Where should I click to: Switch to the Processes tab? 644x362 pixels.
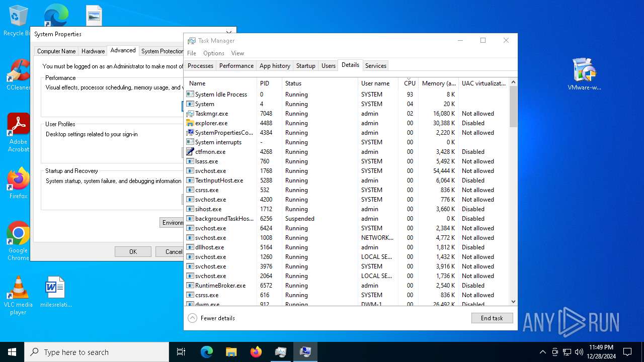coord(200,66)
